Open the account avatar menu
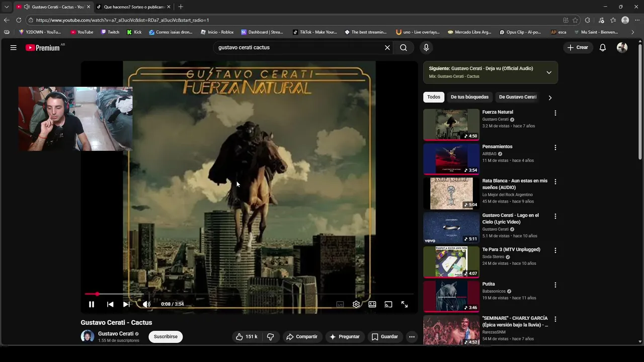The image size is (644, 362). tap(622, 48)
